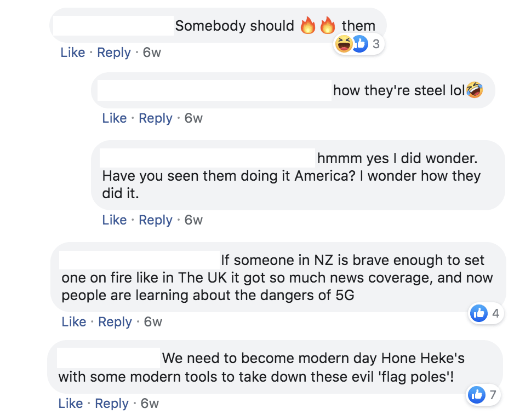Reply to the 'Somebody should' comment
514x420 pixels.
114,53
